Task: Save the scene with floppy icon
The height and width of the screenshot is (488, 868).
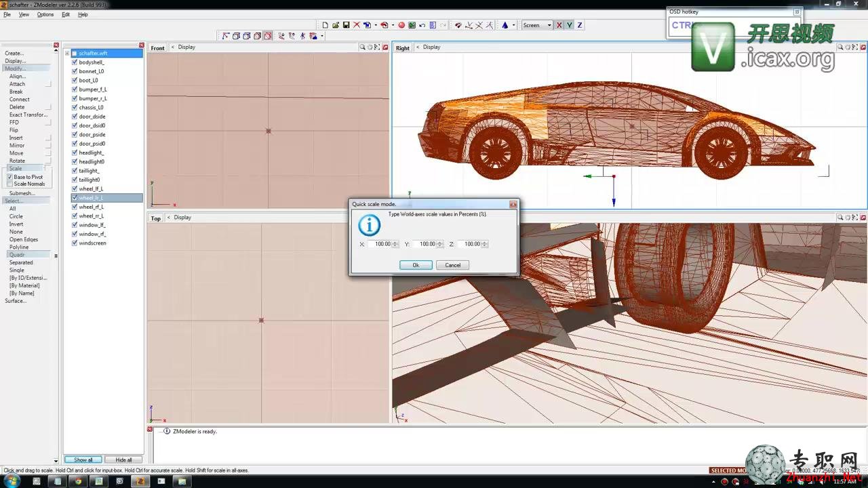Action: pyautogui.click(x=346, y=25)
